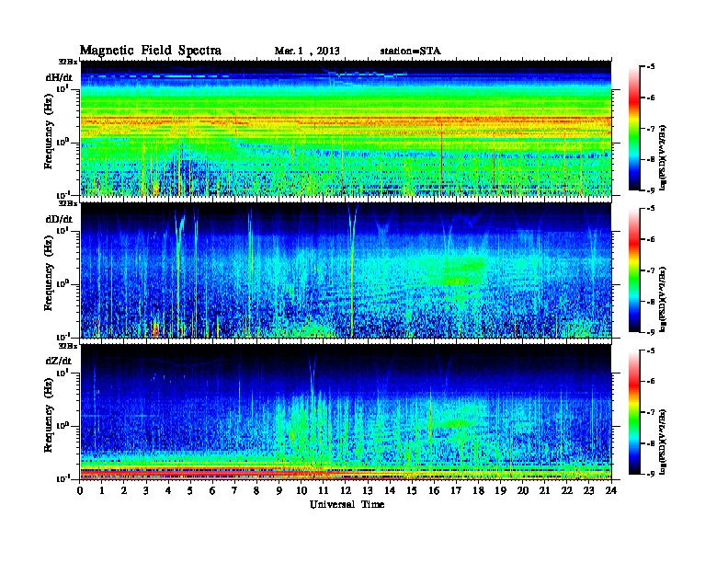Viewport: 728px width, 563px height.
Task: Click hour tick label '18' on time axis
Action: [x=478, y=491]
